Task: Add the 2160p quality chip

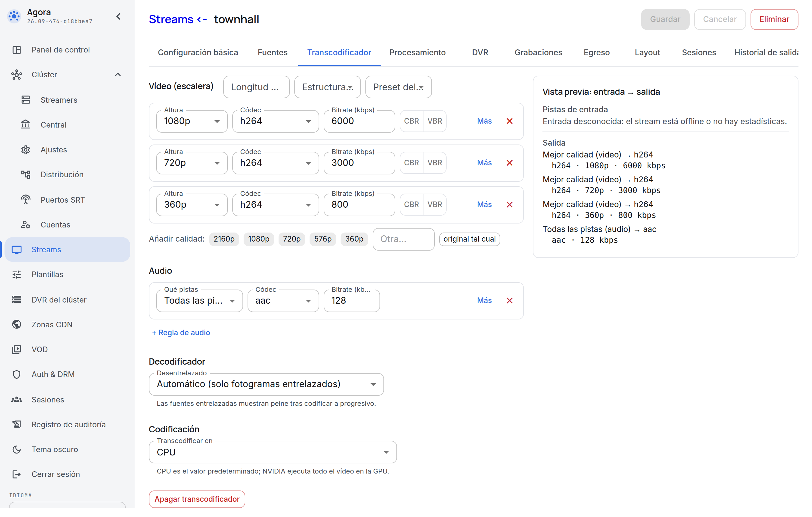Action: click(x=224, y=239)
